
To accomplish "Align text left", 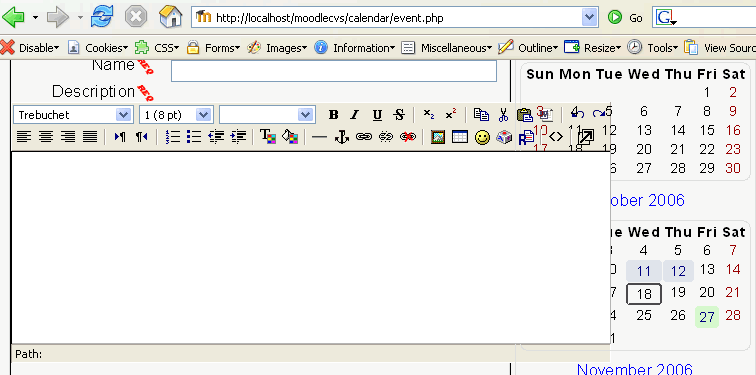I will [24, 137].
